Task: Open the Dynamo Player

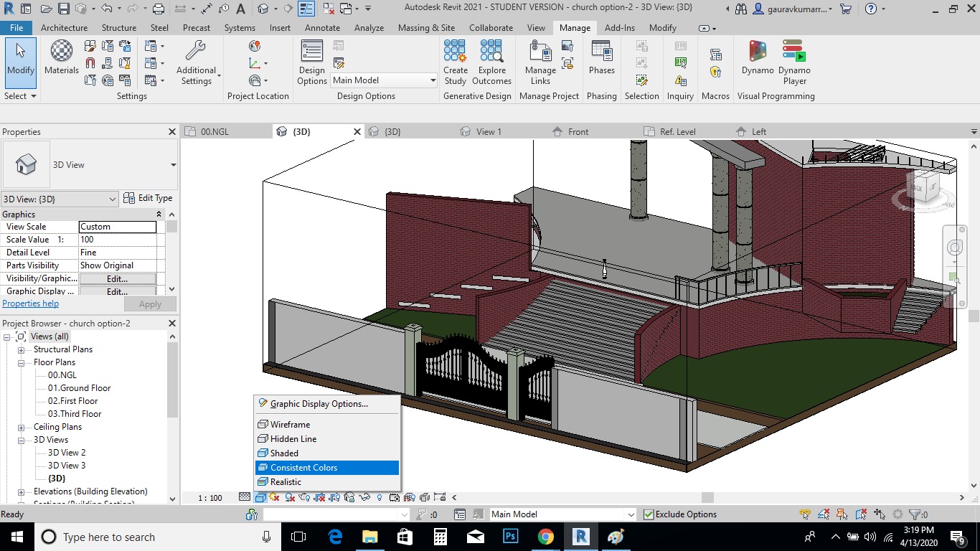Action: click(794, 62)
